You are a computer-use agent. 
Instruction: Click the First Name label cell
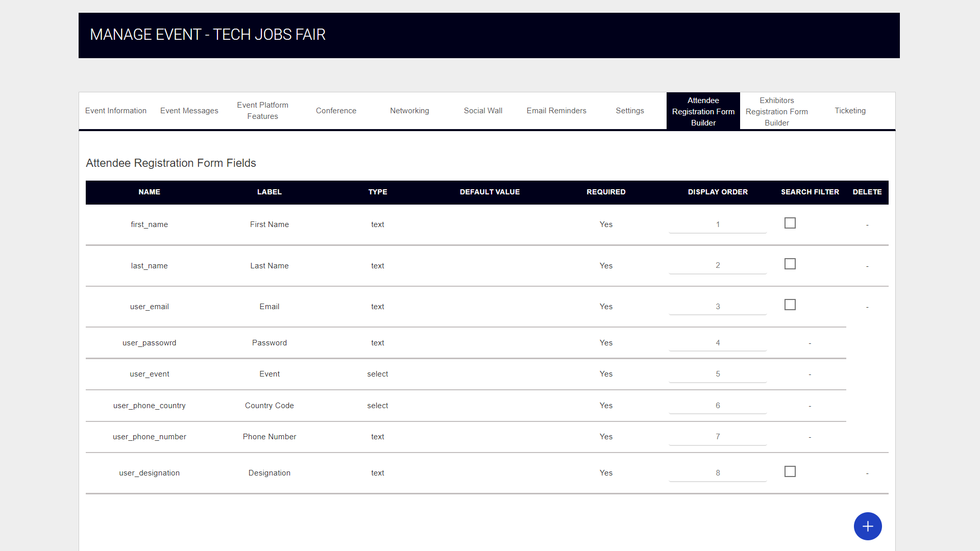pyautogui.click(x=269, y=224)
